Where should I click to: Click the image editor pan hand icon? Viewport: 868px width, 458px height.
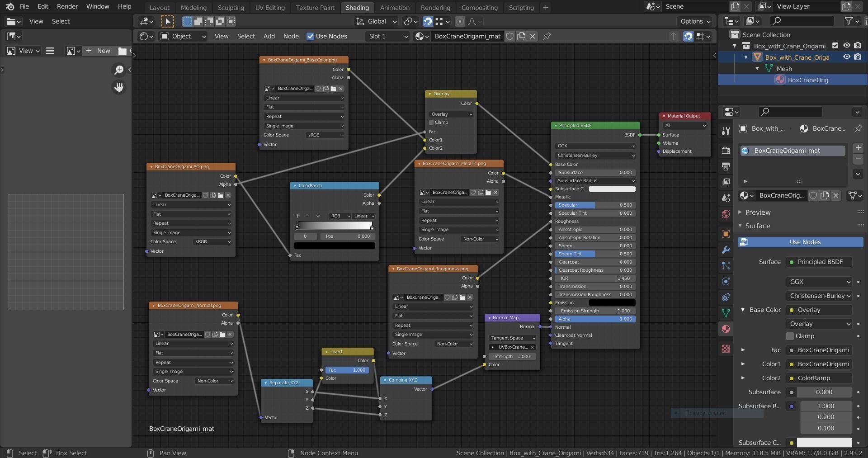(x=119, y=87)
